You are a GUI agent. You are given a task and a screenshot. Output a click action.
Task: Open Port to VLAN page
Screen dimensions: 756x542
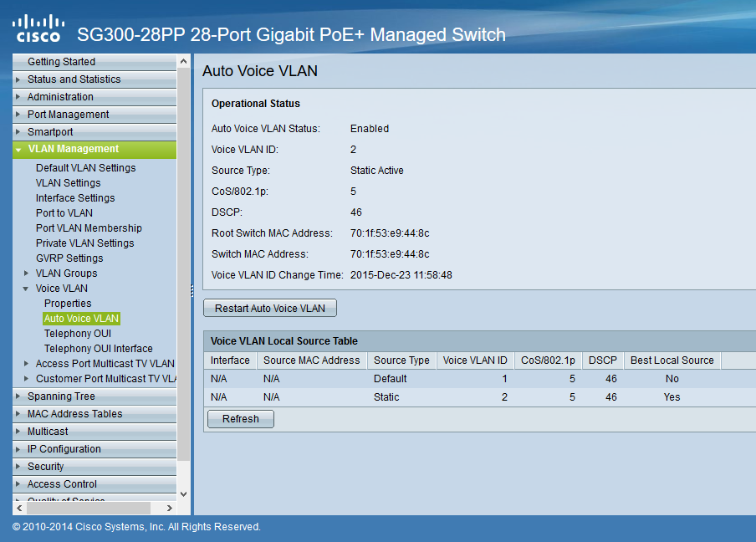coord(64,213)
